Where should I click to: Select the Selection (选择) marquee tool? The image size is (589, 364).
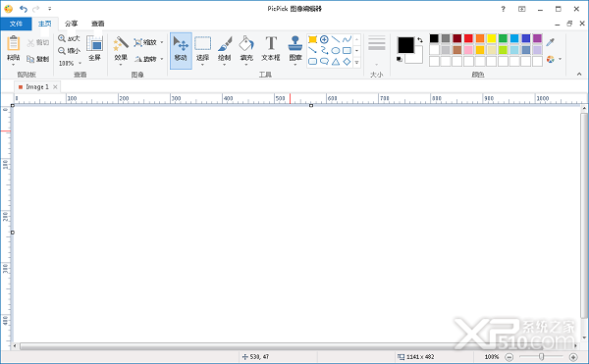click(x=202, y=43)
